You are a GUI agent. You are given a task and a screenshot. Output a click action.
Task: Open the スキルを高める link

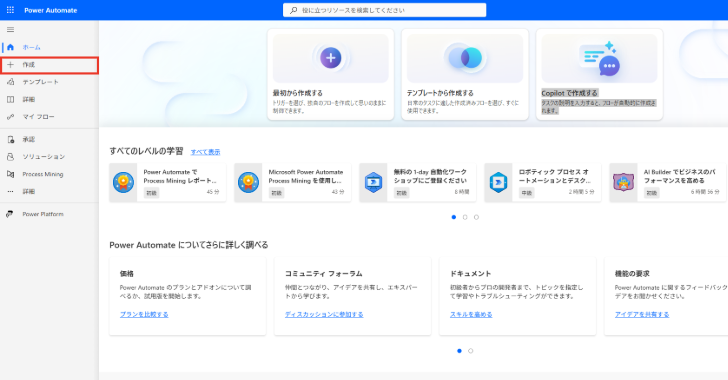point(471,314)
